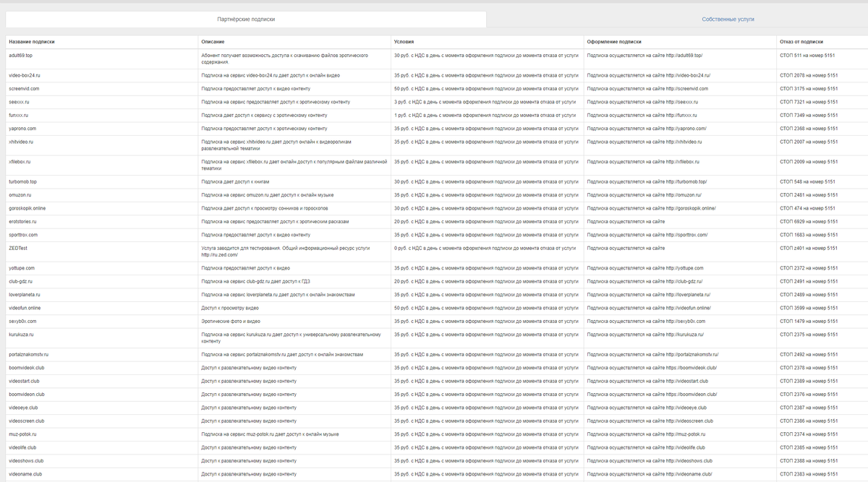Click 'СТОП 2383 на номер 5151'
This screenshot has height=482, width=868.
click(x=809, y=474)
